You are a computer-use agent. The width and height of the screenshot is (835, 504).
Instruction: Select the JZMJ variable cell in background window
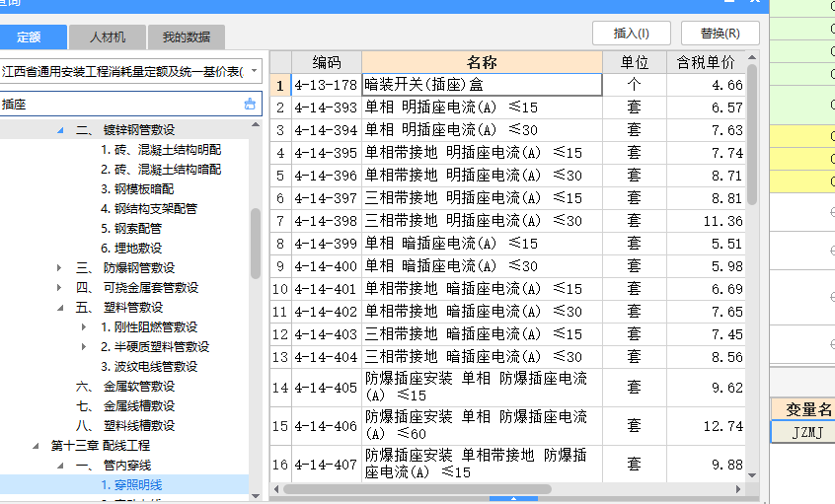pyautogui.click(x=803, y=432)
